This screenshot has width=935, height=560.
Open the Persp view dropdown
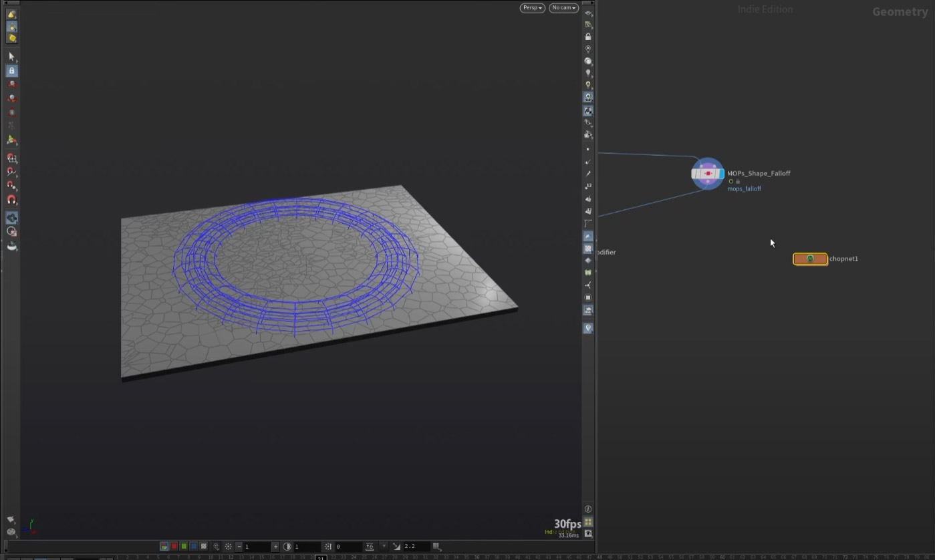coord(532,7)
